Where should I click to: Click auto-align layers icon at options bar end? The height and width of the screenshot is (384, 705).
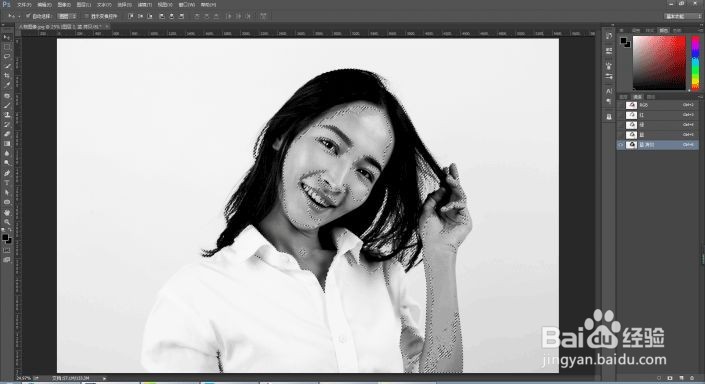(x=263, y=16)
